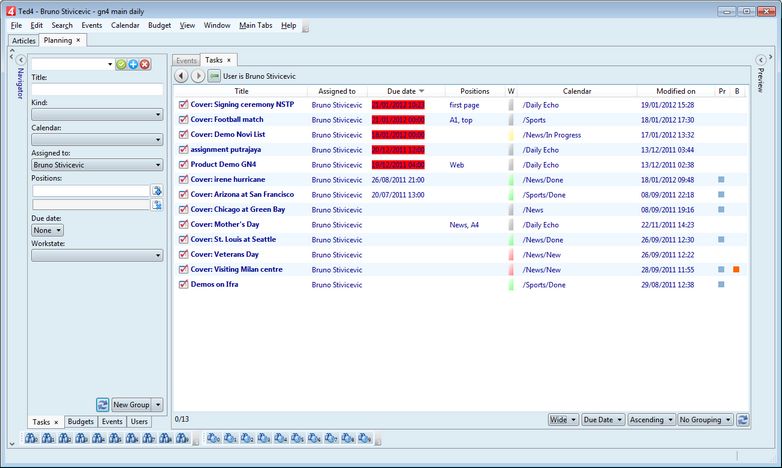Click the New Group button
Viewport: 782px width, 468px height.
tap(131, 405)
